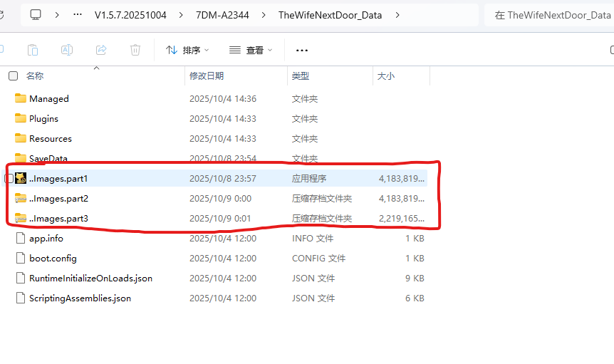Tick the checkbox beside ..Images.part1

9,179
